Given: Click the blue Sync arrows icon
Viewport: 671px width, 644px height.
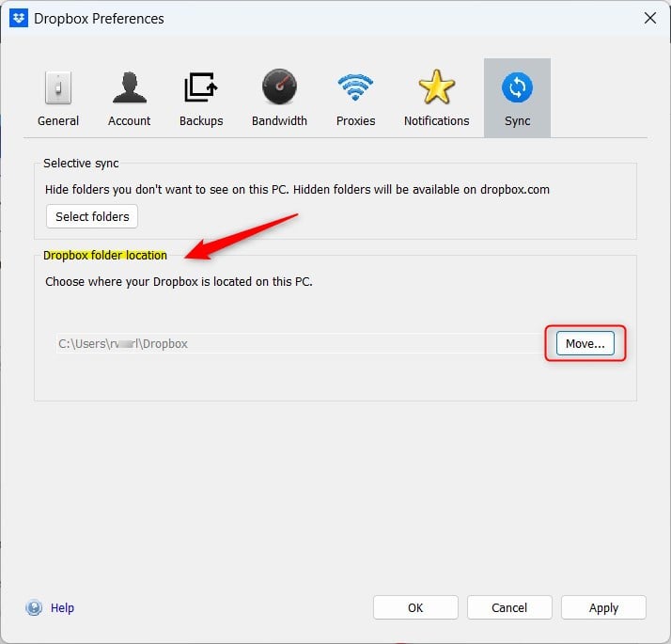Looking at the screenshot, I should [517, 87].
